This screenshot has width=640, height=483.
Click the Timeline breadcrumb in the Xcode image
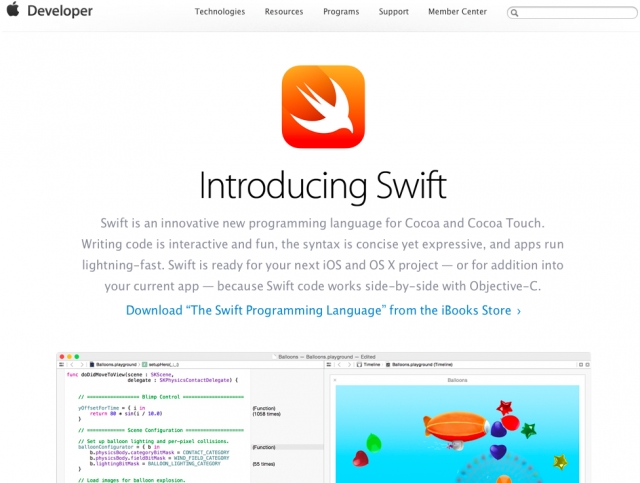(x=368, y=364)
